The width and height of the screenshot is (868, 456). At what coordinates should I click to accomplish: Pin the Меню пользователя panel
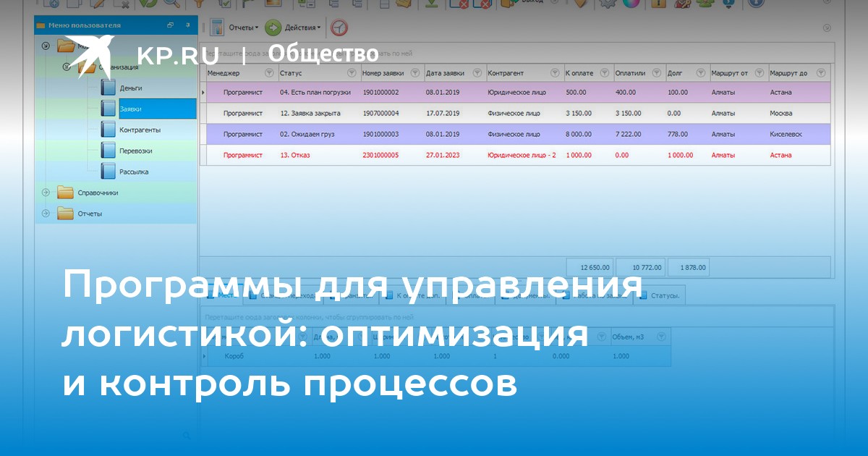click(x=187, y=25)
